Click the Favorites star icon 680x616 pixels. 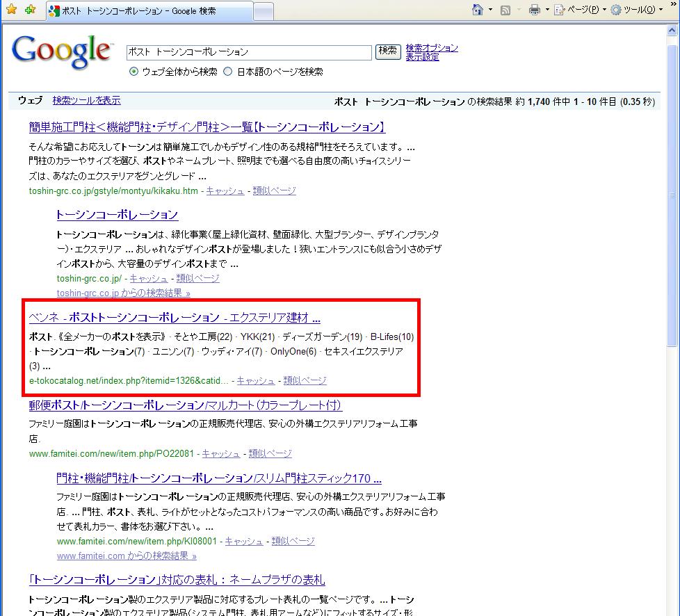[11, 10]
